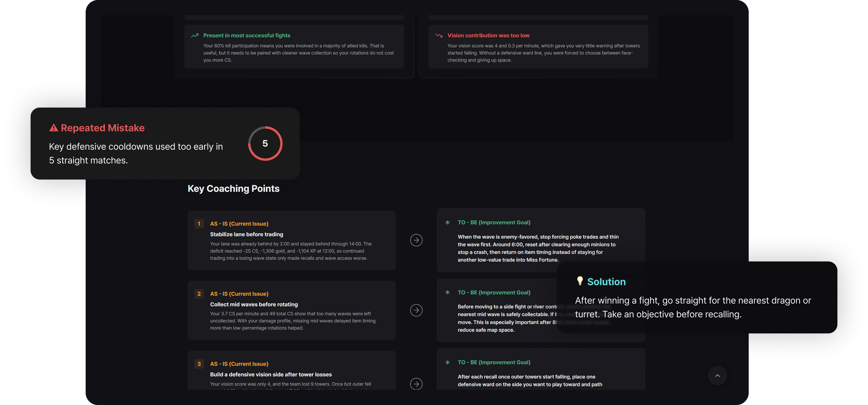
Task: Click the circular progress ring showing 5
Action: [265, 144]
